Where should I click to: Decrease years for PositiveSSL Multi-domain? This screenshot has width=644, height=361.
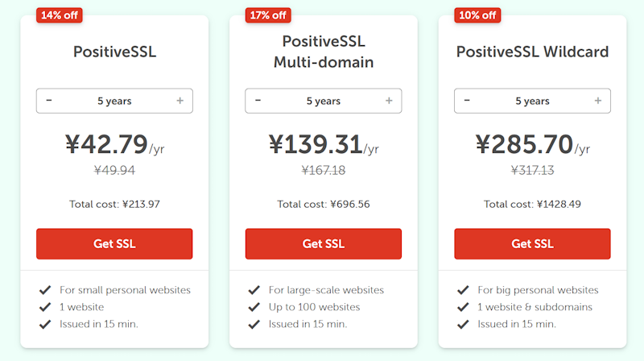click(x=258, y=101)
